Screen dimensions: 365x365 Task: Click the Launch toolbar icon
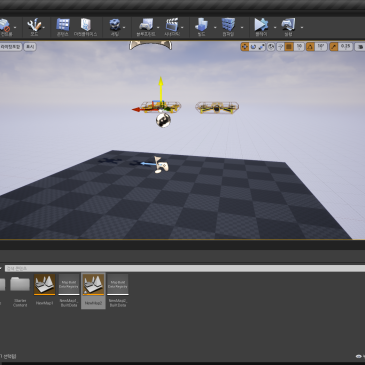[x=288, y=27]
